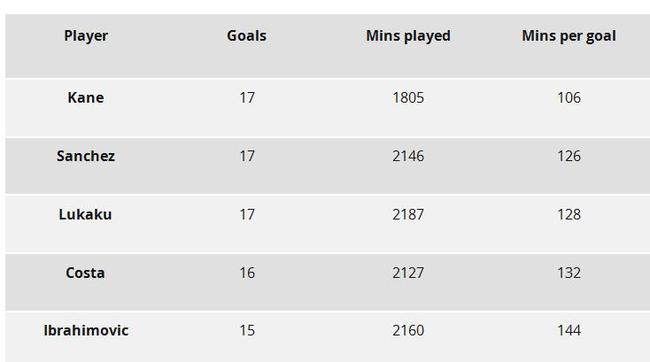Image resolution: width=650 pixels, height=362 pixels.
Task: Select Kane's mins per goal 106
Action: pos(569,98)
